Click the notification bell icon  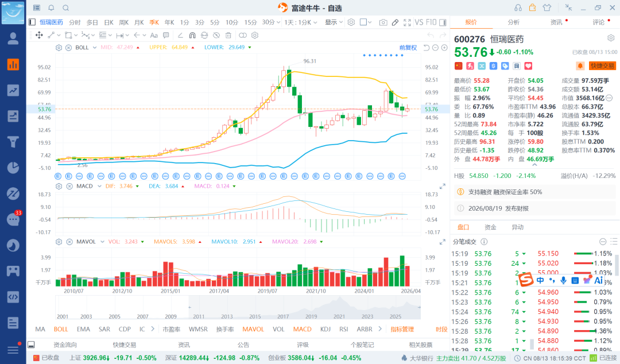click(x=51, y=8)
